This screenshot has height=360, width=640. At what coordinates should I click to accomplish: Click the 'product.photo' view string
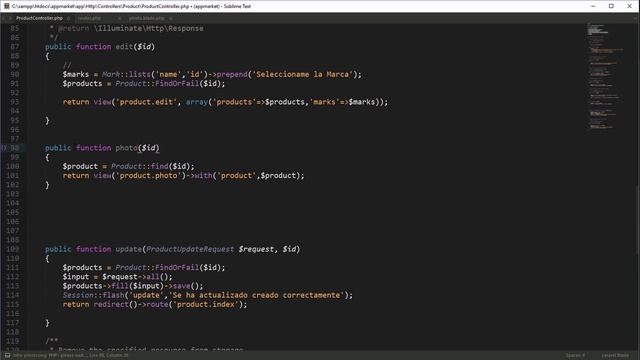point(148,176)
